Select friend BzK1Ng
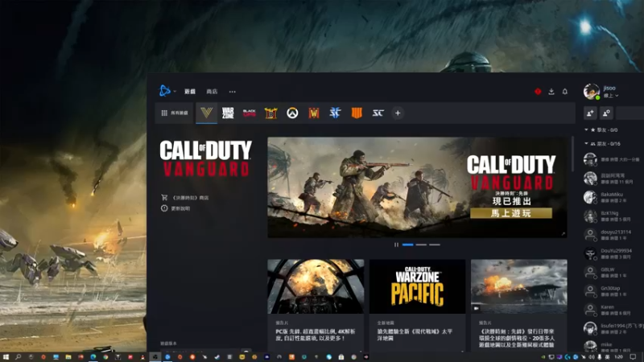The height and width of the screenshot is (362, 644). click(x=612, y=216)
